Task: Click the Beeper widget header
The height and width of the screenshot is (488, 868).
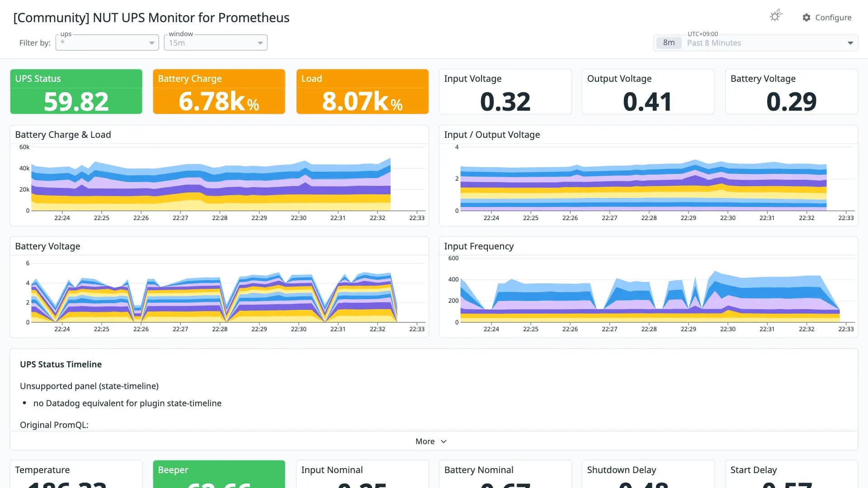Action: coord(173,470)
